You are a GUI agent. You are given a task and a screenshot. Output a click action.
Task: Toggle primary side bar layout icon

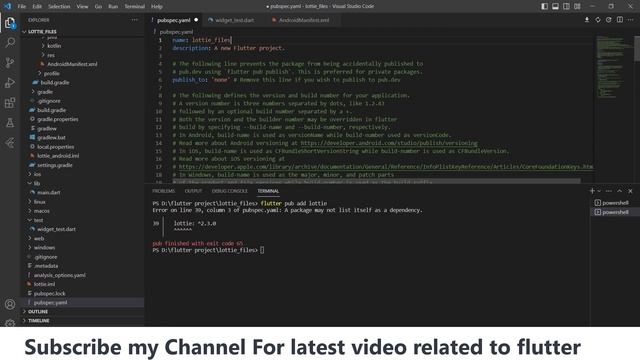[544, 6]
